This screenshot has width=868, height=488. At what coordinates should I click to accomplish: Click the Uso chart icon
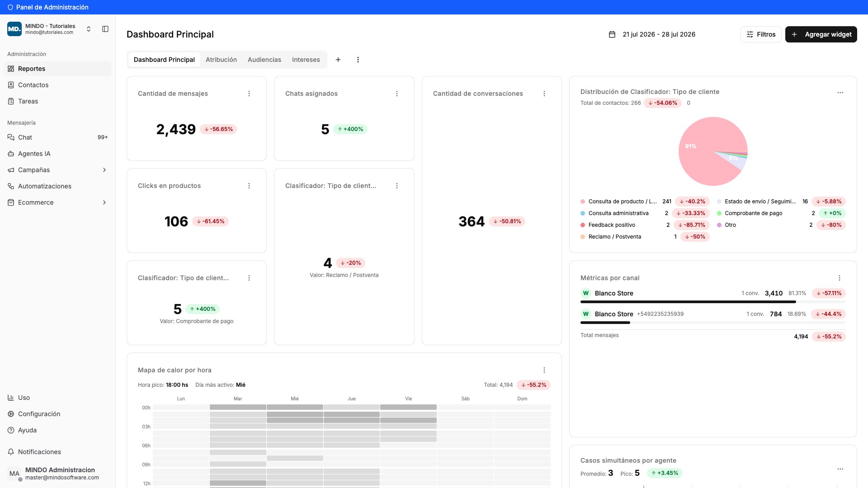click(11, 398)
